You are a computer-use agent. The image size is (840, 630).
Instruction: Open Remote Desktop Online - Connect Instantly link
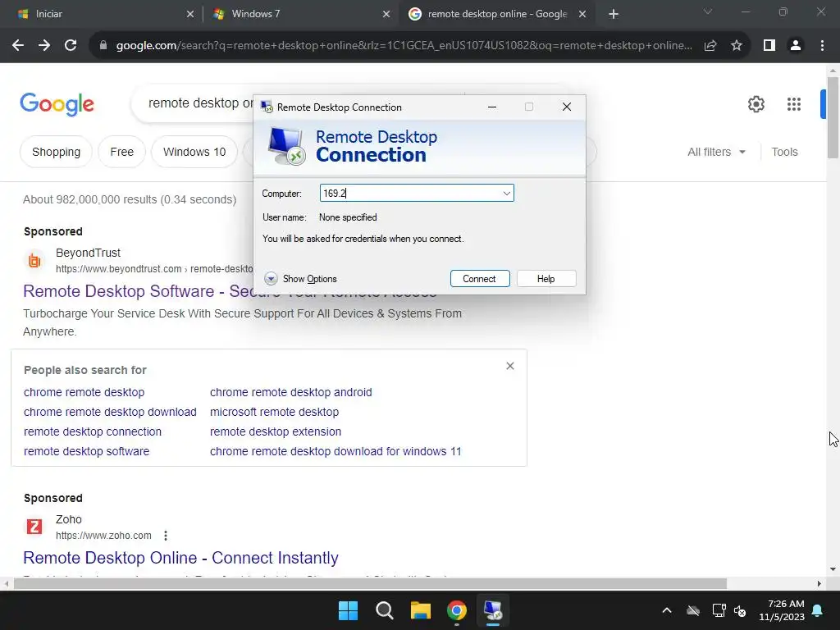pos(180,558)
